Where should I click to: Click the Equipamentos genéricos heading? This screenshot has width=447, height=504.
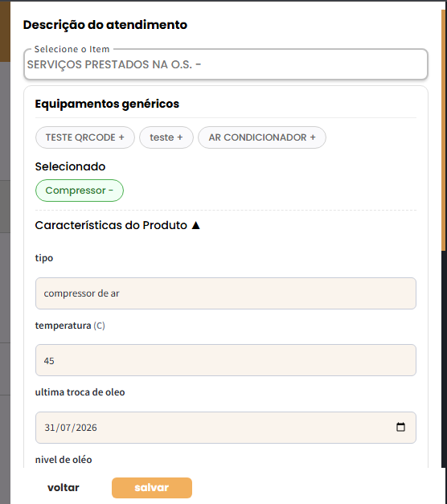(x=107, y=104)
